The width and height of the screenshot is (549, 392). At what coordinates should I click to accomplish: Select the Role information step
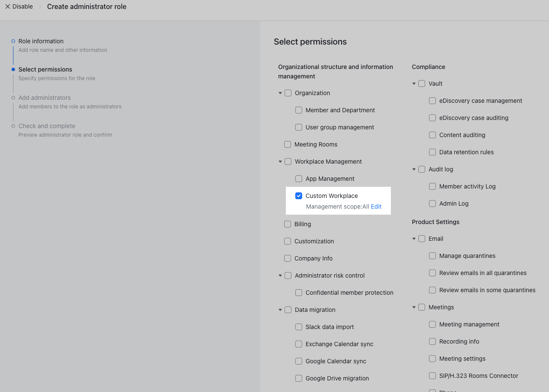coord(41,41)
